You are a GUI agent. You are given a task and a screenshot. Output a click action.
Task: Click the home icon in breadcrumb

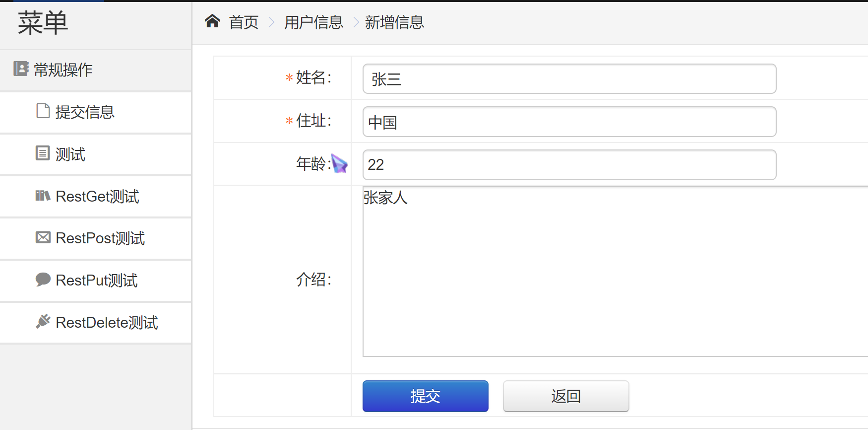point(212,21)
